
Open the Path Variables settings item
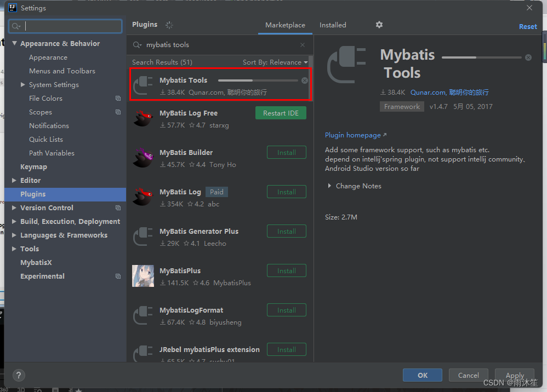[52, 153]
